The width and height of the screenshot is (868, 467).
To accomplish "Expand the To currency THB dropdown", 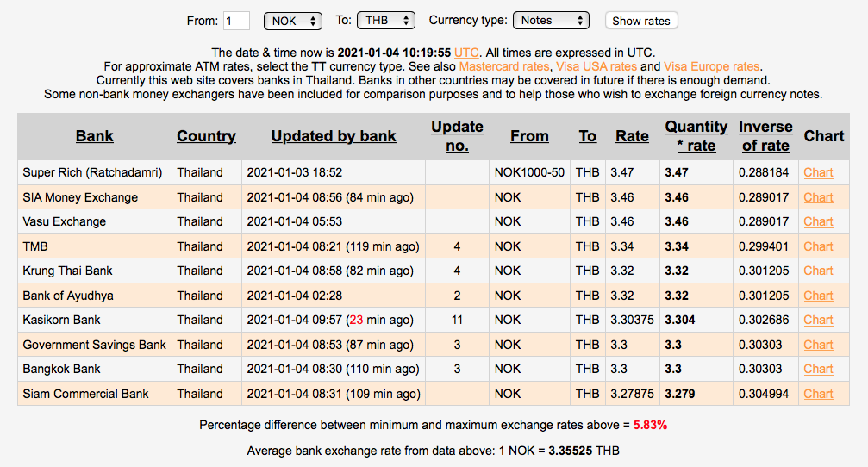I will 387,20.
